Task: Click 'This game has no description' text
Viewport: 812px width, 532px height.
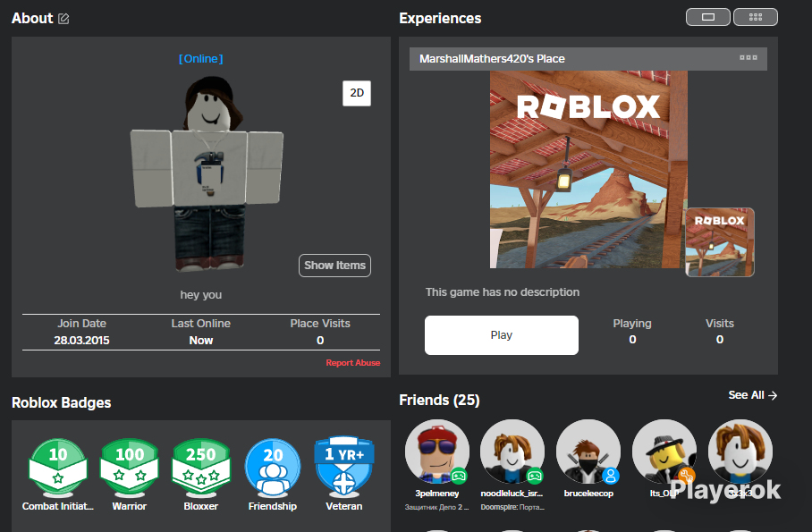Action: (503, 292)
